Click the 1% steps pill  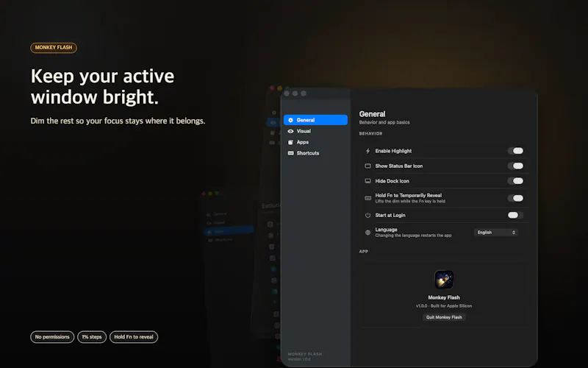[92, 337]
